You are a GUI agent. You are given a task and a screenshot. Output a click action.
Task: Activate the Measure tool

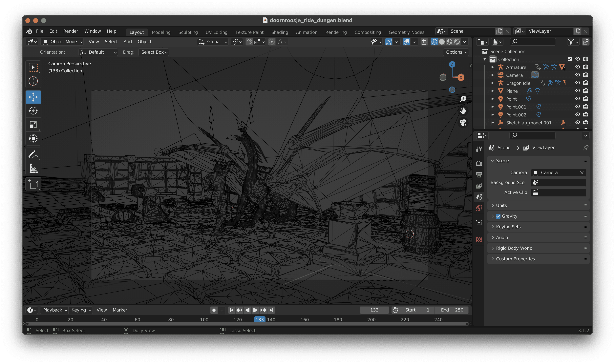coord(33,169)
